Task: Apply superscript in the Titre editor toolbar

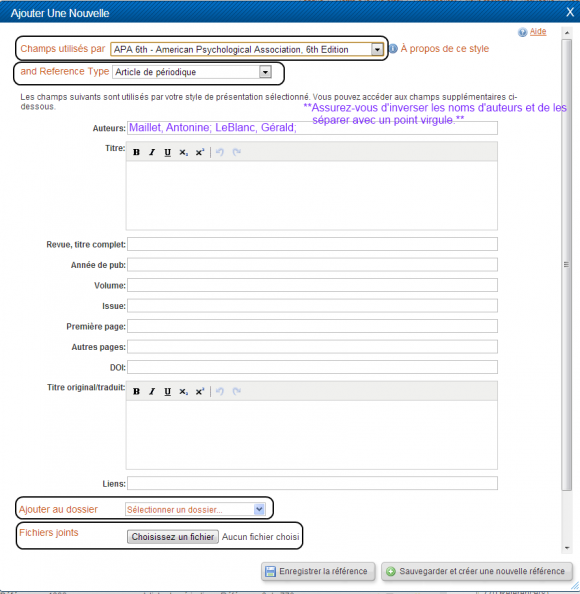Action: tap(200, 152)
